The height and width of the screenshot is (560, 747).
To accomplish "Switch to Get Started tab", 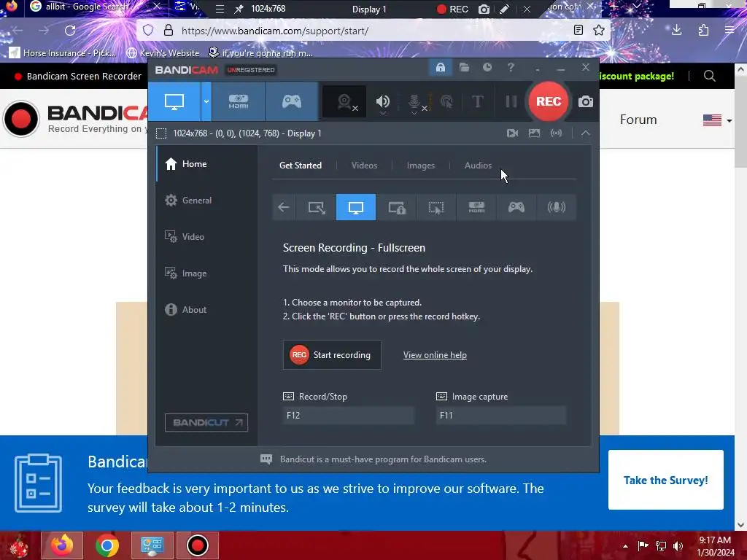I will pyautogui.click(x=300, y=166).
